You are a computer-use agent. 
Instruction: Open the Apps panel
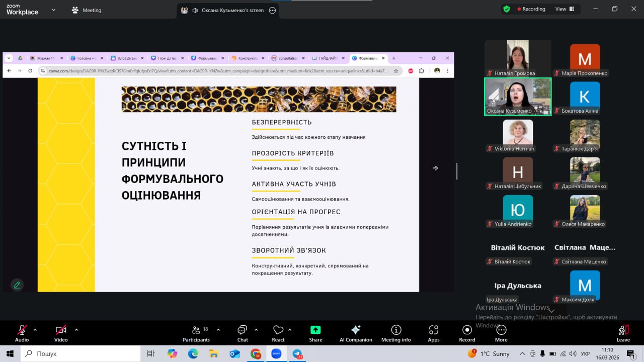(x=433, y=333)
